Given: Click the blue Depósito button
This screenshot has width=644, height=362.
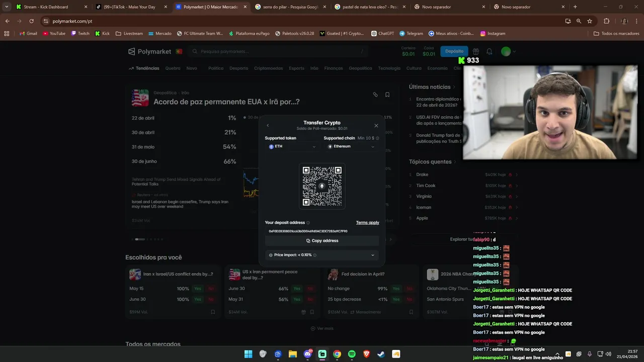Looking at the screenshot, I should (454, 51).
